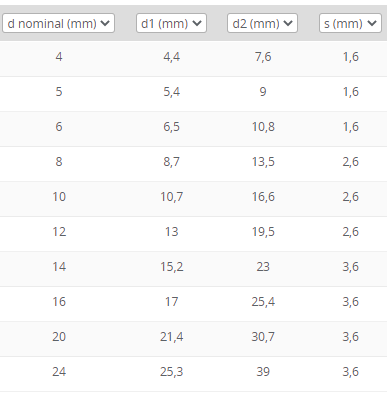Open the d nominal (mm) filter dropdown

point(58,23)
